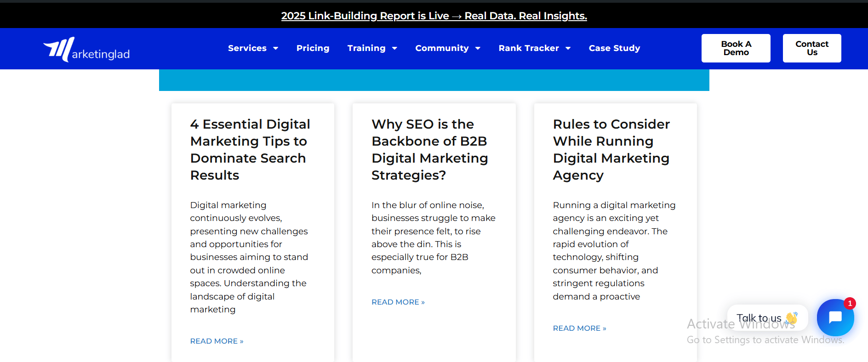Open the 2025 Link-Building Report banner link
The image size is (868, 362).
click(434, 16)
